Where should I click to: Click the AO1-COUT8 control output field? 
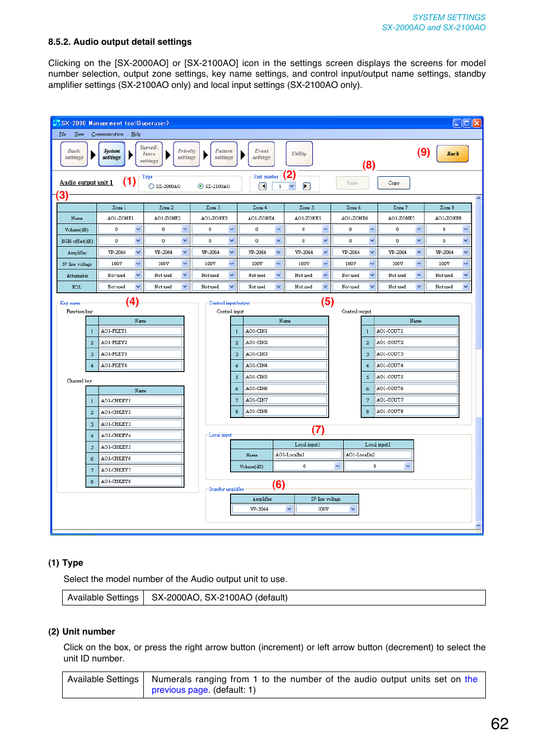tap(416, 411)
